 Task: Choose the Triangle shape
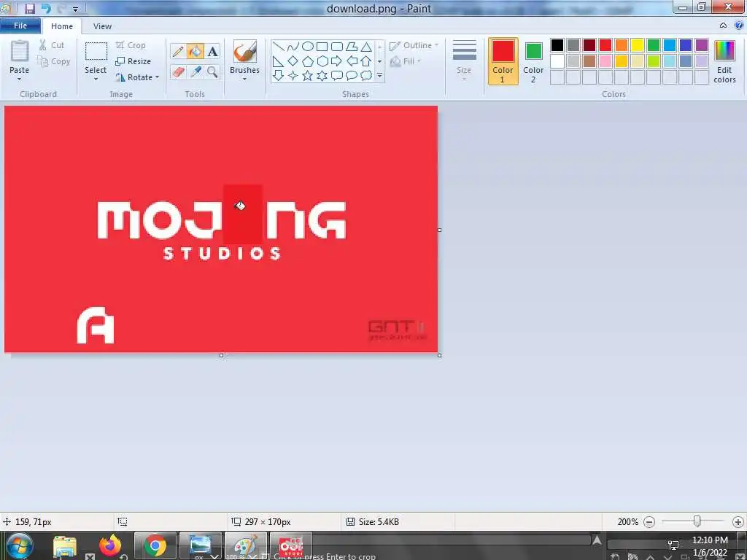coord(366,46)
